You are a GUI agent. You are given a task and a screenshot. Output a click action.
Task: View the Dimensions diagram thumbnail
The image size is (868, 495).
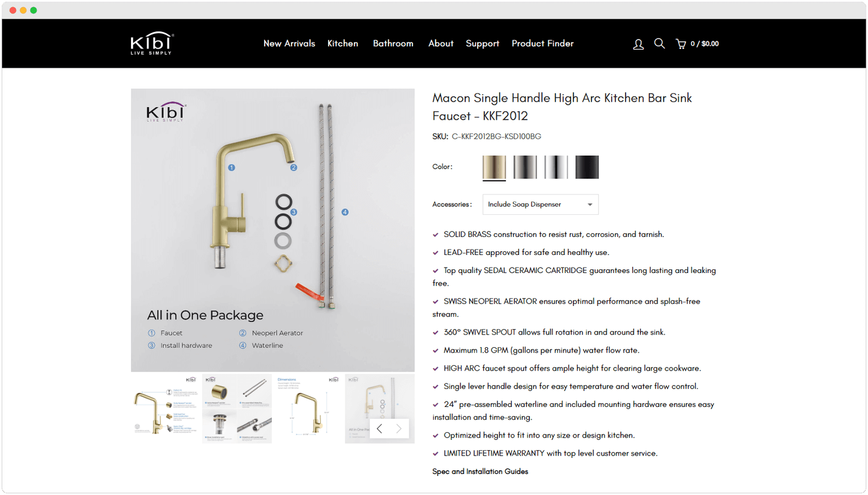[308, 409]
